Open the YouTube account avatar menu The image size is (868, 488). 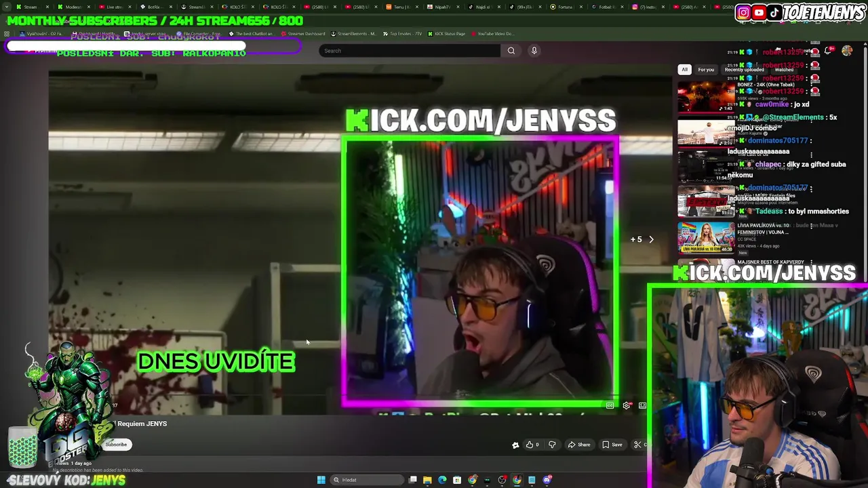[x=847, y=51]
